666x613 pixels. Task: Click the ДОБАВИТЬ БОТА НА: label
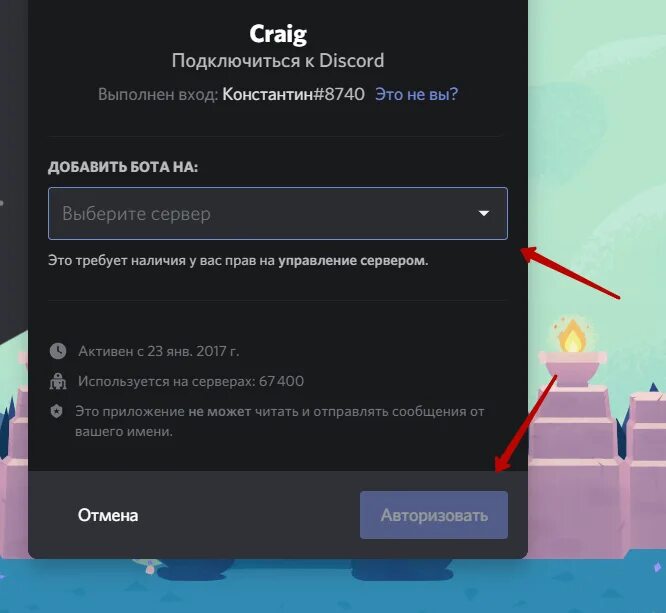123,167
